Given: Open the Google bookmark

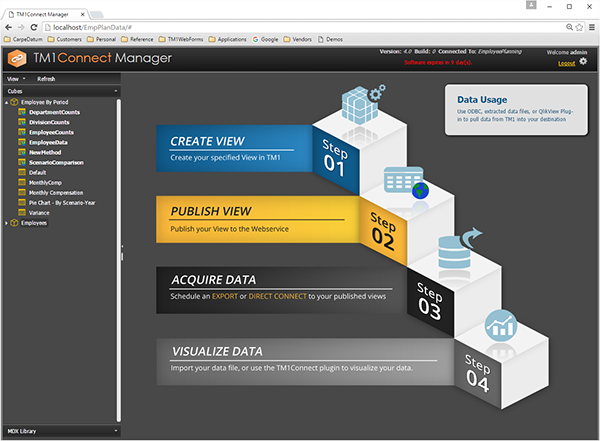Looking at the screenshot, I should click(265, 39).
